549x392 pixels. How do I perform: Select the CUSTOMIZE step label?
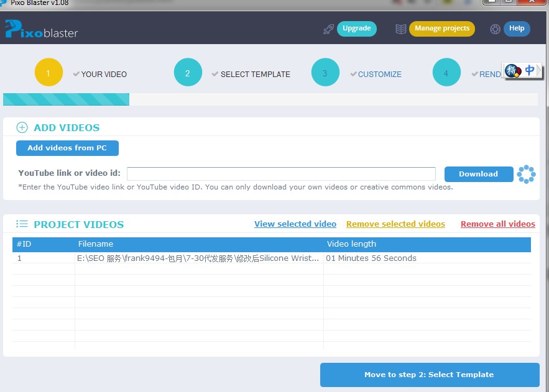click(379, 74)
